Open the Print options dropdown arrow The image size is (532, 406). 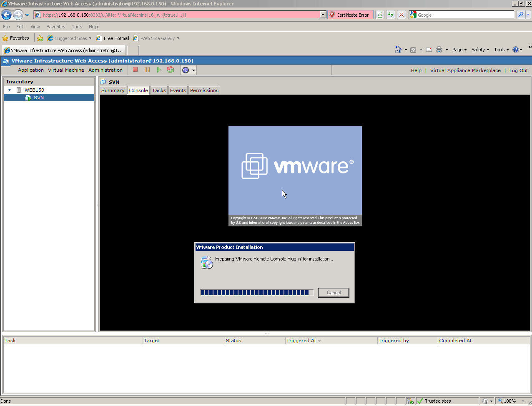point(447,50)
